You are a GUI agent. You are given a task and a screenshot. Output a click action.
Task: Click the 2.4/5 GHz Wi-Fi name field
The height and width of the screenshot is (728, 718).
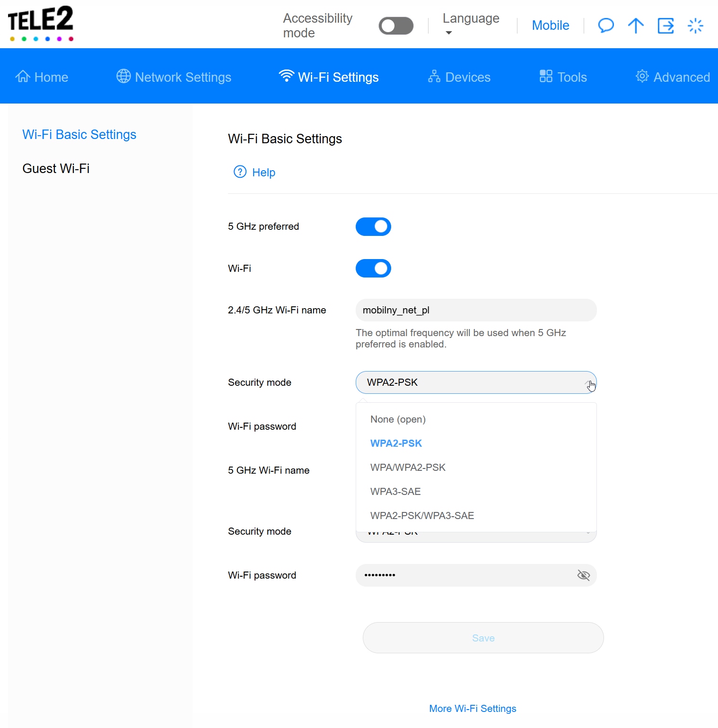476,311
